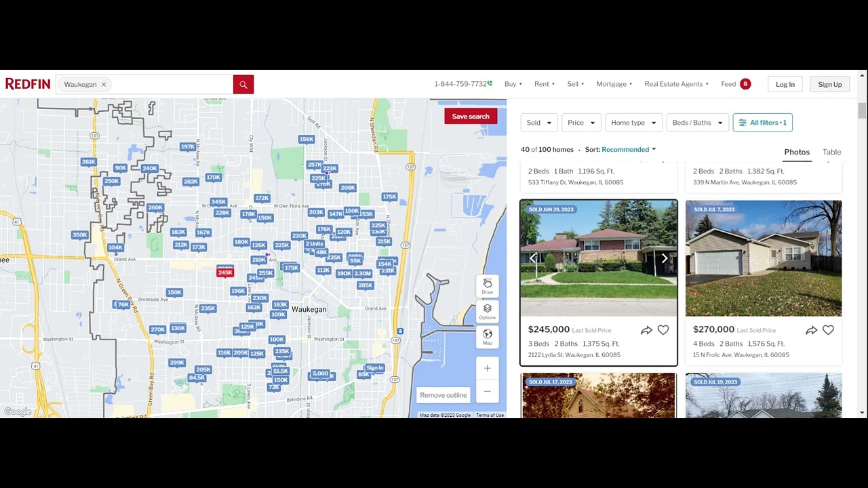868x488 pixels.
Task: Open the 2122 Lydia St home photo
Action: tap(599, 258)
